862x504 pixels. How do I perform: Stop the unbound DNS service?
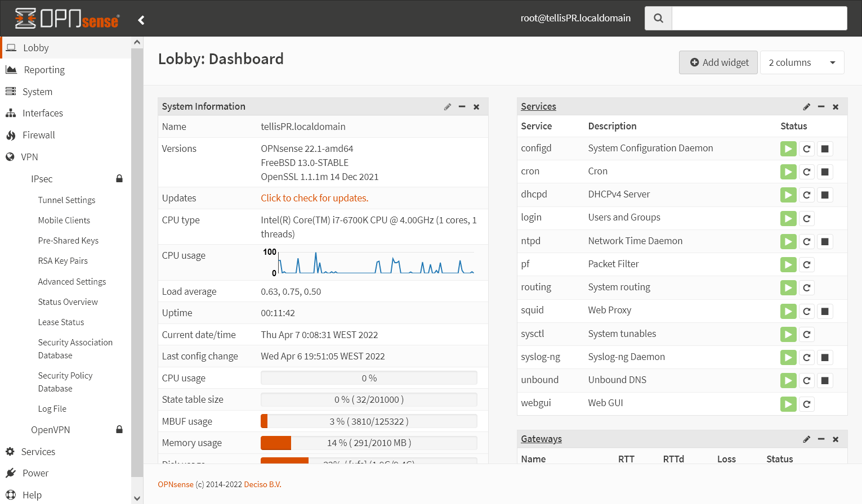click(x=824, y=381)
